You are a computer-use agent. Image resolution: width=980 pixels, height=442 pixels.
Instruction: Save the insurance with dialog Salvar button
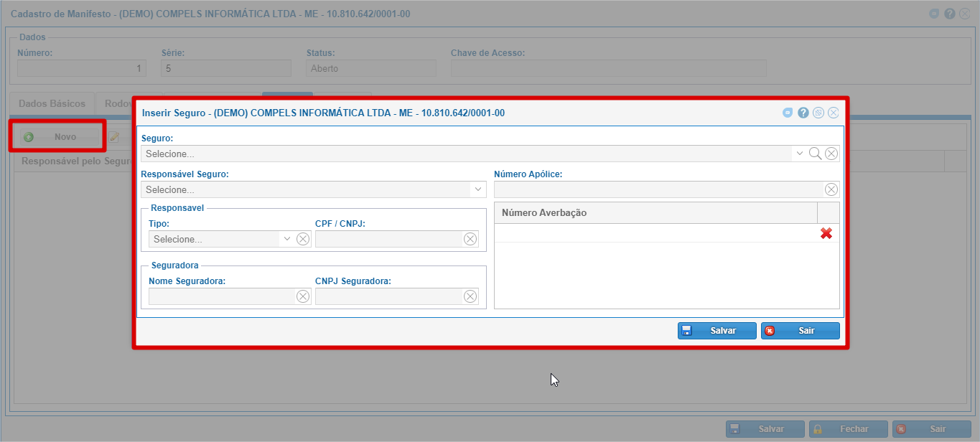pos(717,331)
